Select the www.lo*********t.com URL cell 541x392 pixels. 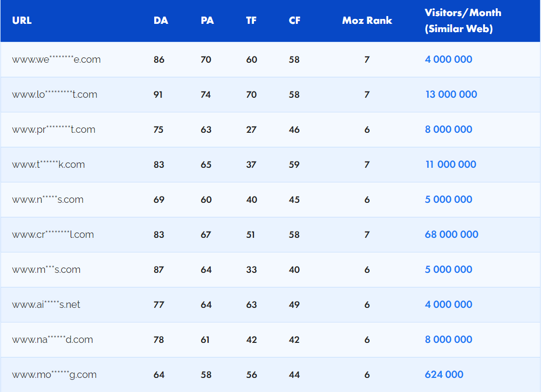pyautogui.click(x=54, y=94)
